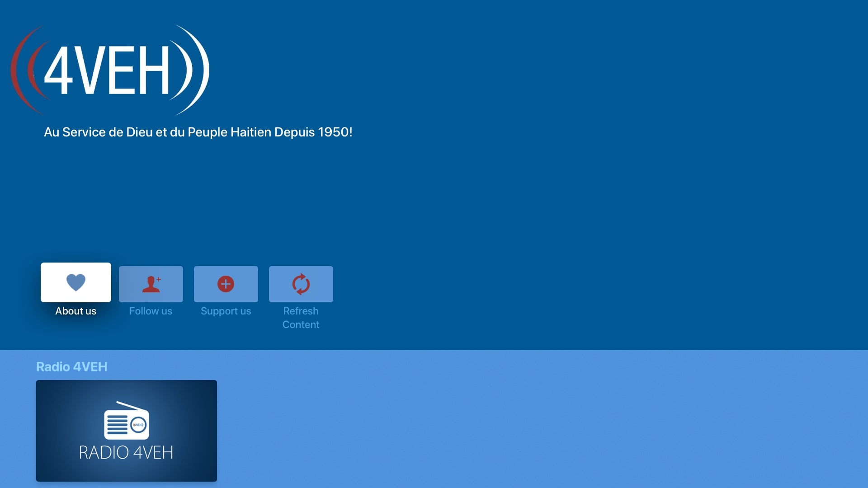The width and height of the screenshot is (868, 488).
Task: Click the 'Follow us' label text
Action: point(151,311)
